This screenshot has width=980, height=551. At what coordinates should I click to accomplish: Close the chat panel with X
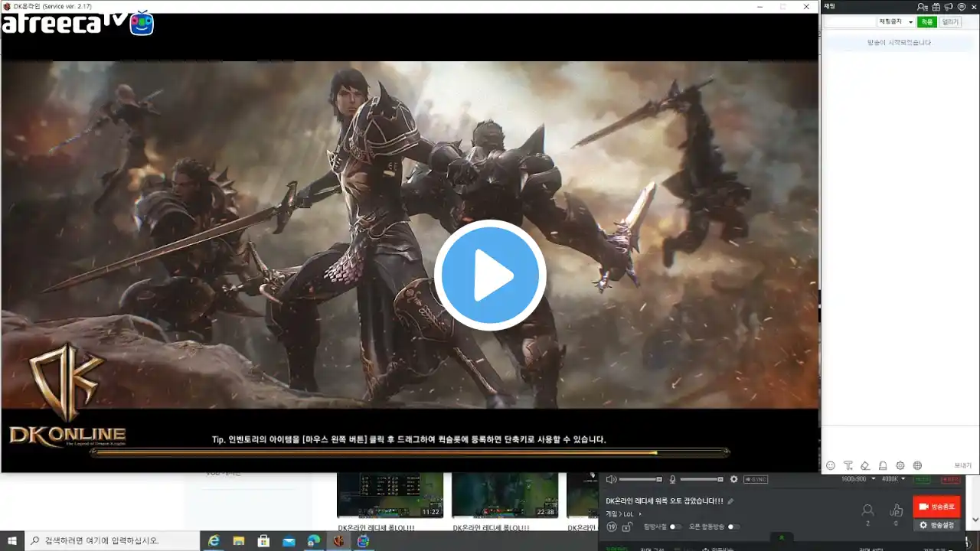[x=974, y=7]
